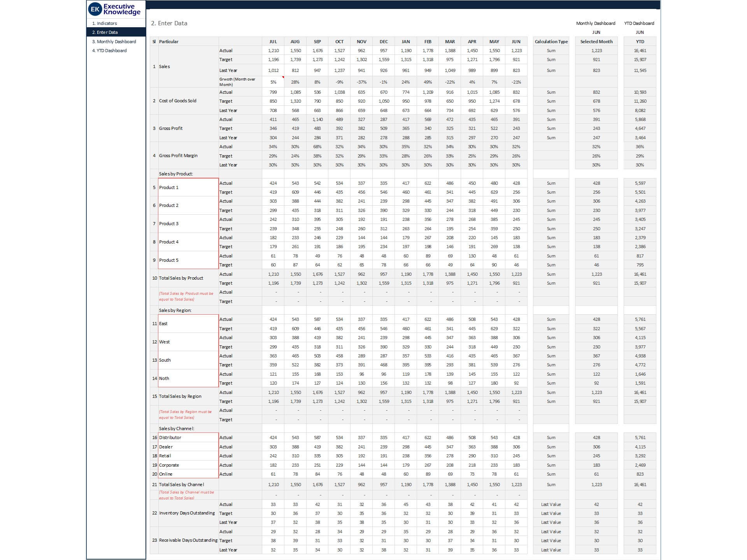Click the Distributor channel name cell

pos(188,437)
